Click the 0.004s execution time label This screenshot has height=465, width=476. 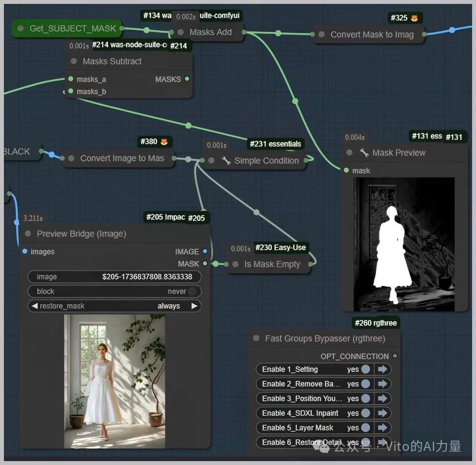pos(355,137)
